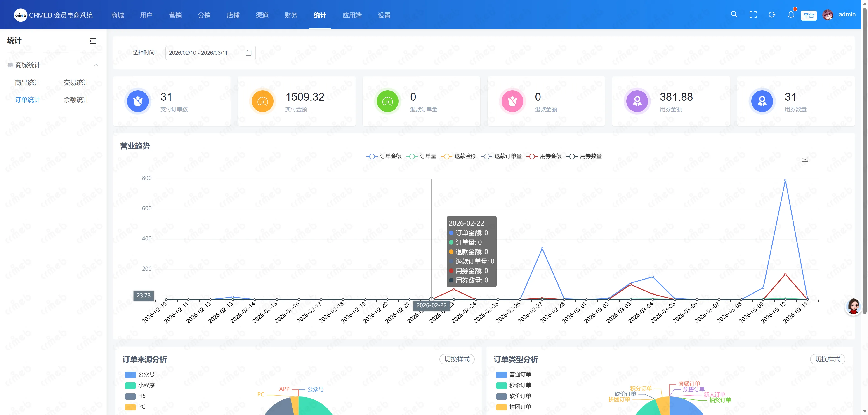
Task: Toggle 用券金额 series in chart legend
Action: (544, 156)
